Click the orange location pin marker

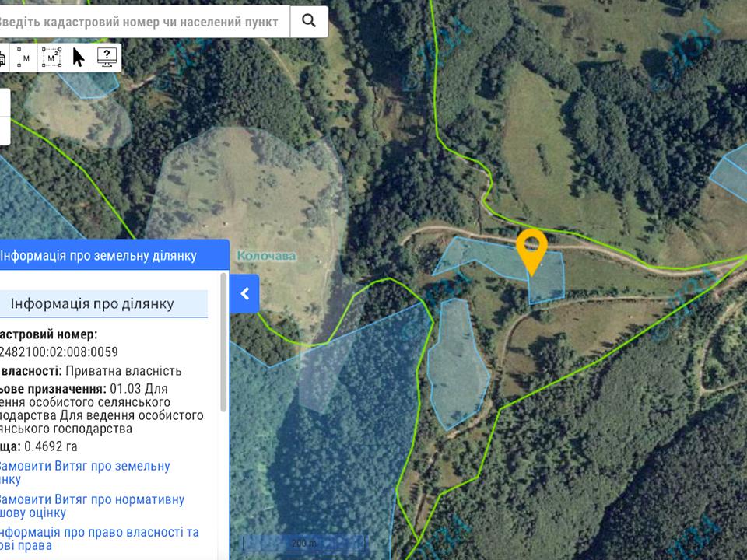(x=531, y=248)
